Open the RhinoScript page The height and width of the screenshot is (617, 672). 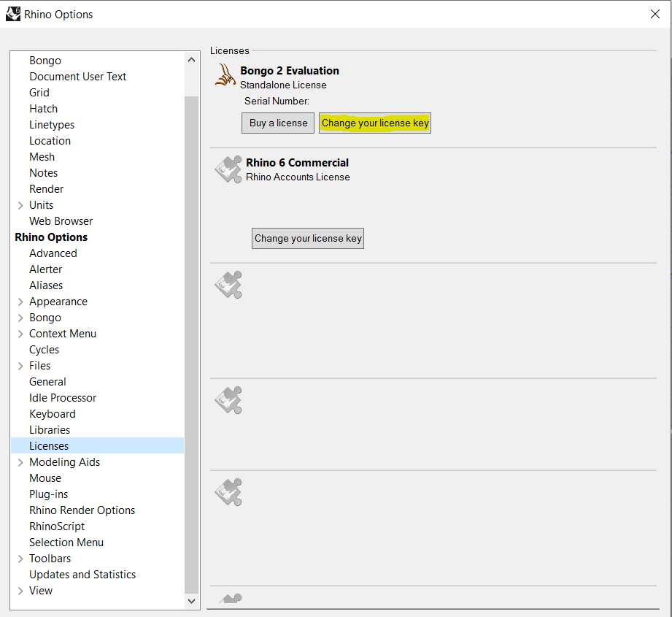coord(57,526)
